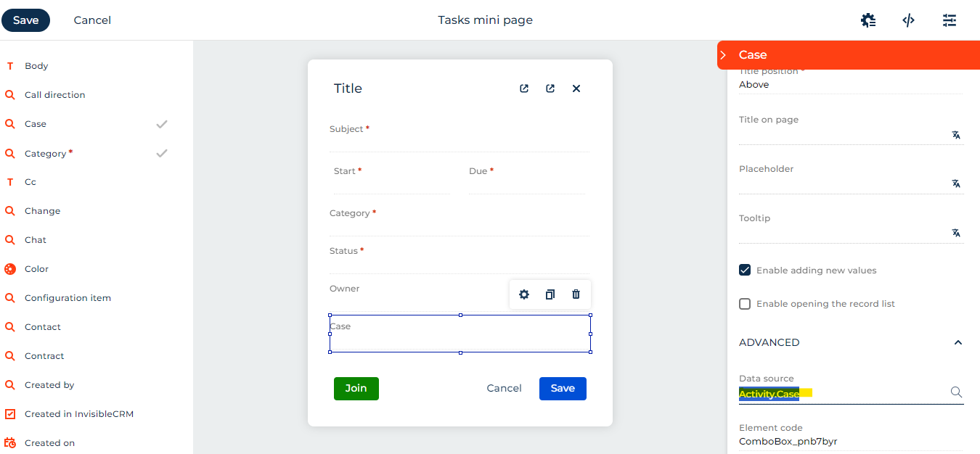Open the page settings sliders icon
The width and height of the screenshot is (980, 454).
[x=950, y=20]
